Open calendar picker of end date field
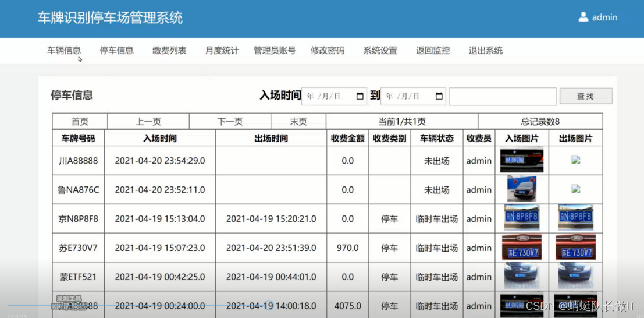This screenshot has height=318, width=644. [439, 96]
